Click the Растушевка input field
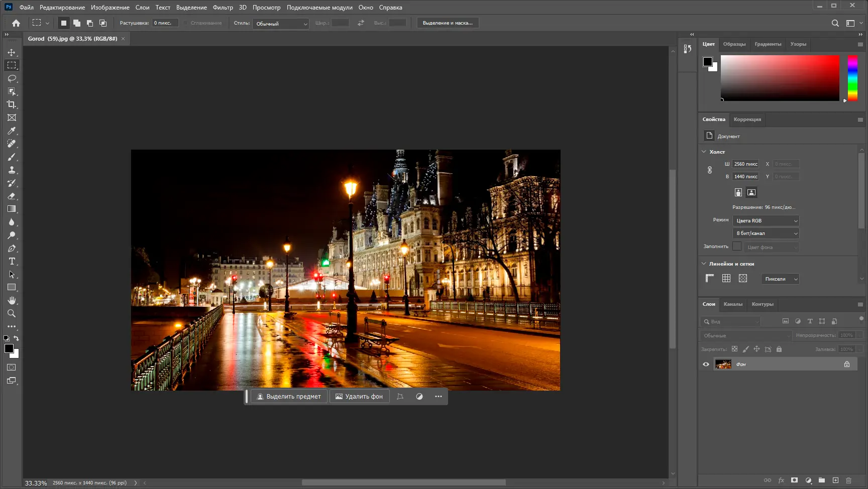Viewport: 868px width, 489px height. 165,23
